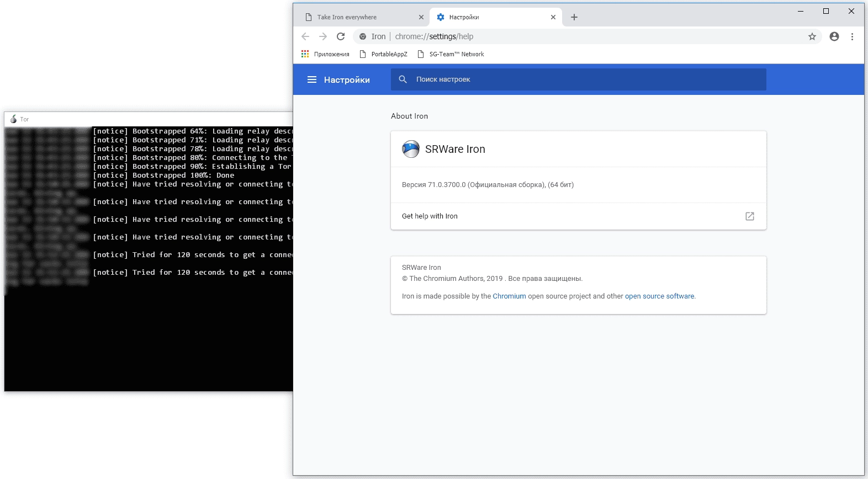Open the hamburger menu in settings header
Image resolution: width=868 pixels, height=479 pixels.
(x=312, y=79)
